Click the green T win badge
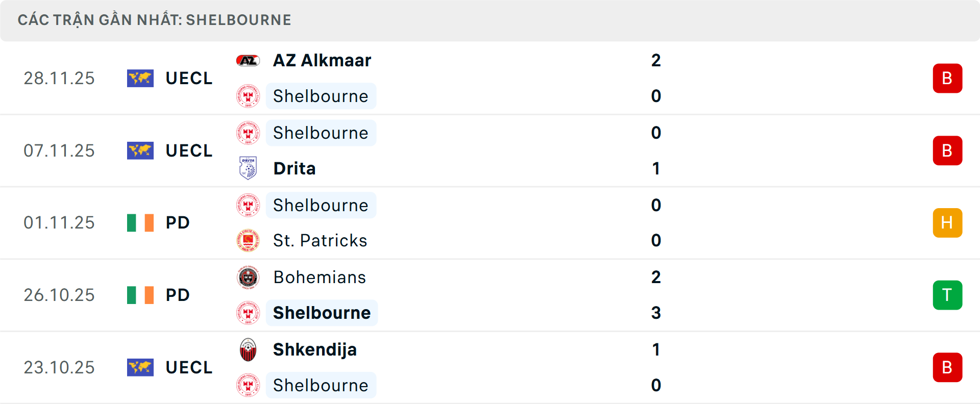The image size is (980, 404). pyautogui.click(x=947, y=295)
